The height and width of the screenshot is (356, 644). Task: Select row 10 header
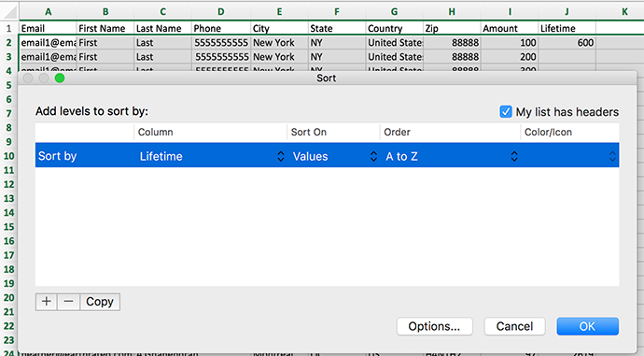coord(9,156)
